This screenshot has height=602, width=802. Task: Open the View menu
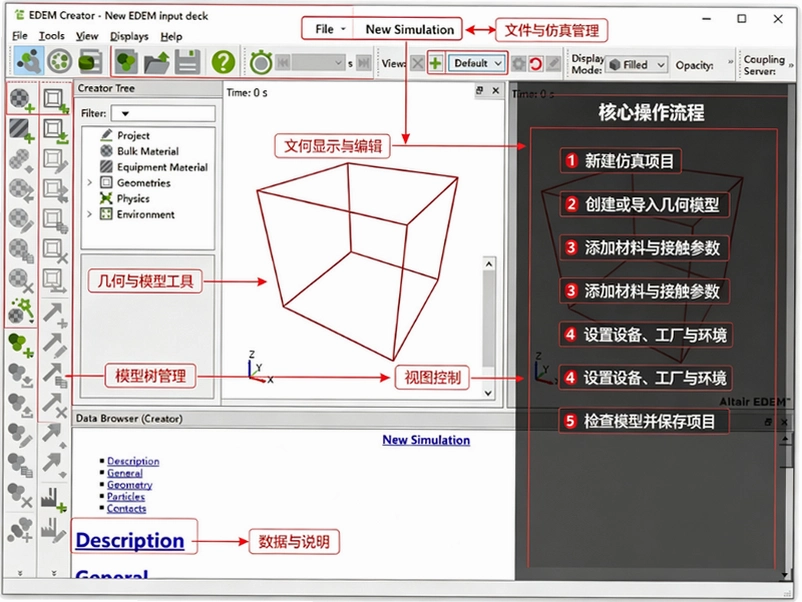tap(87, 36)
